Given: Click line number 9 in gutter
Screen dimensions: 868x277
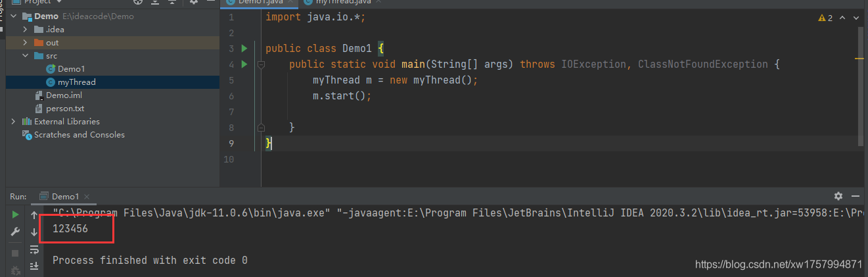Looking at the screenshot, I should [x=231, y=143].
